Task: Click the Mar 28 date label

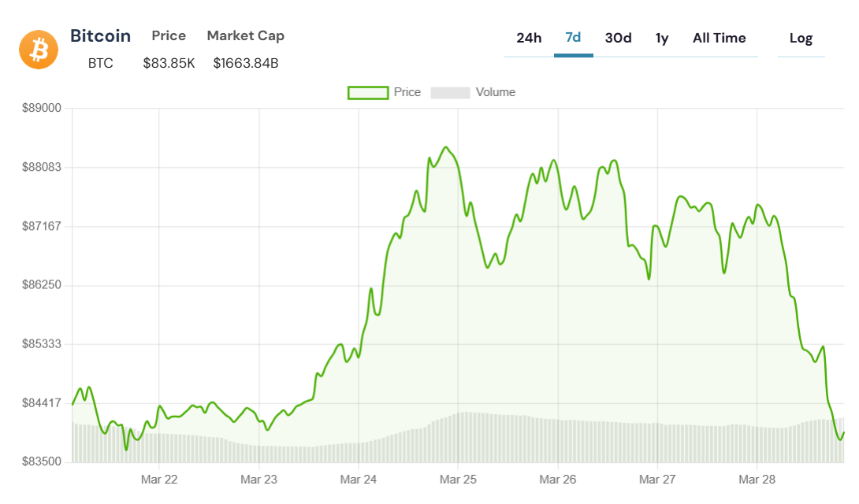Action: pos(757,480)
